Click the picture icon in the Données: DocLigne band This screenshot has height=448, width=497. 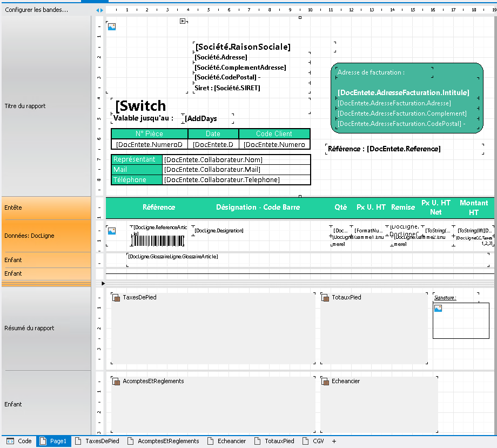click(111, 230)
